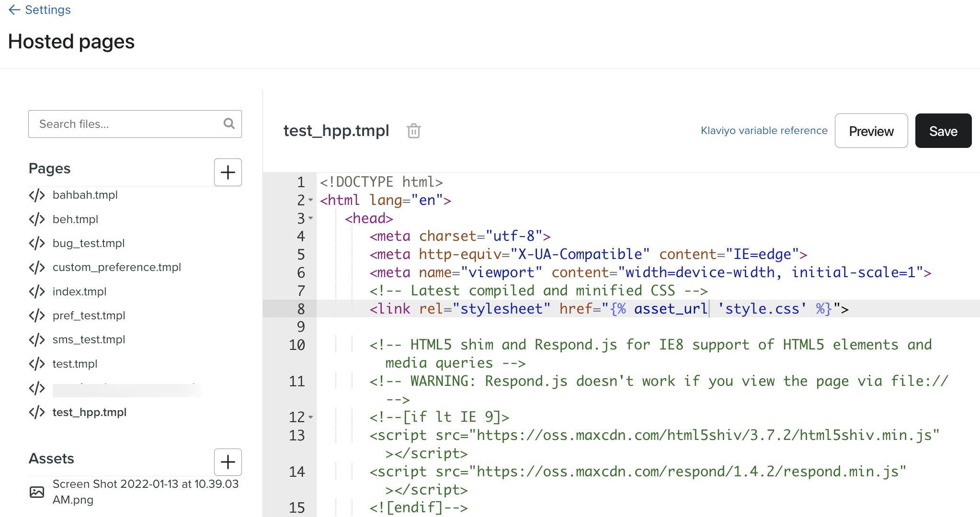This screenshot has height=517, width=980.
Task: Click the Preview button
Action: click(x=870, y=131)
